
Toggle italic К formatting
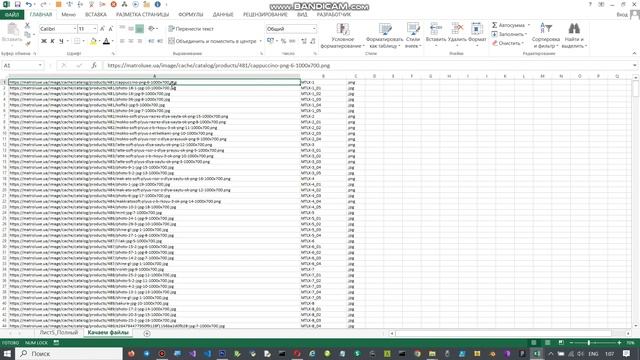(52, 41)
